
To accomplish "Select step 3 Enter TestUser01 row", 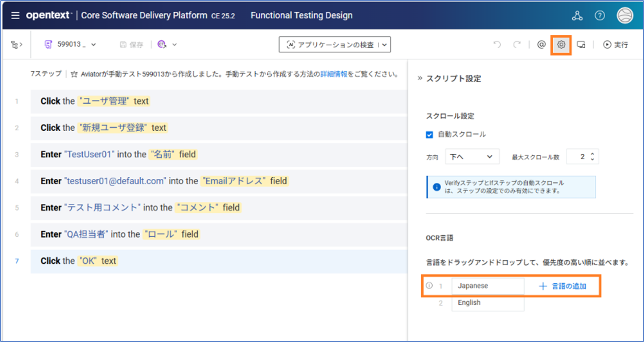I will tap(218, 154).
